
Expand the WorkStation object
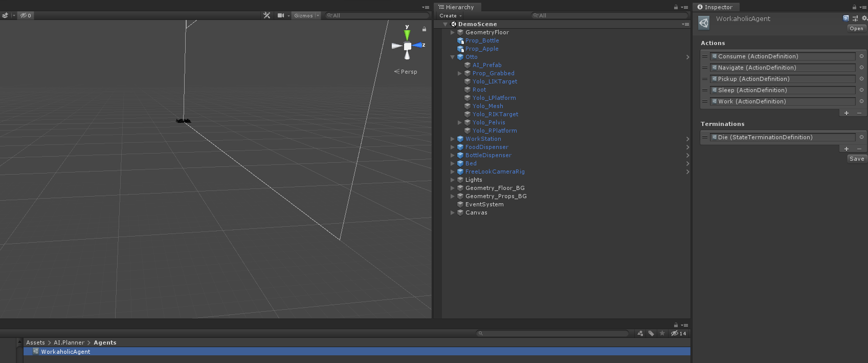[x=453, y=139]
